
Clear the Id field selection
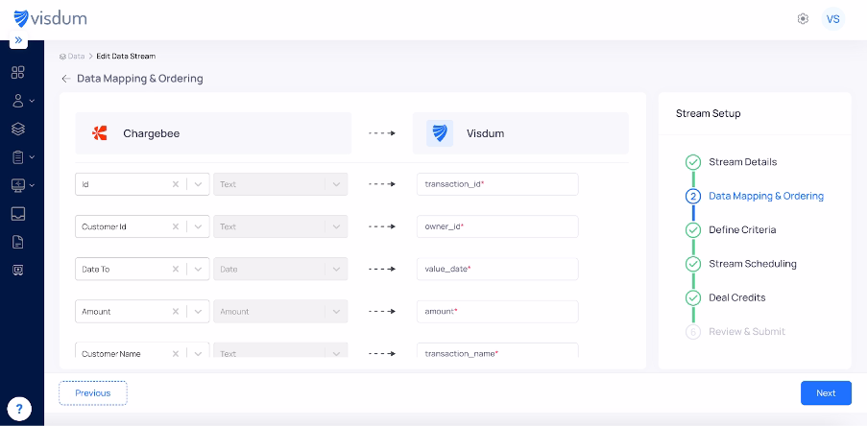(x=176, y=184)
